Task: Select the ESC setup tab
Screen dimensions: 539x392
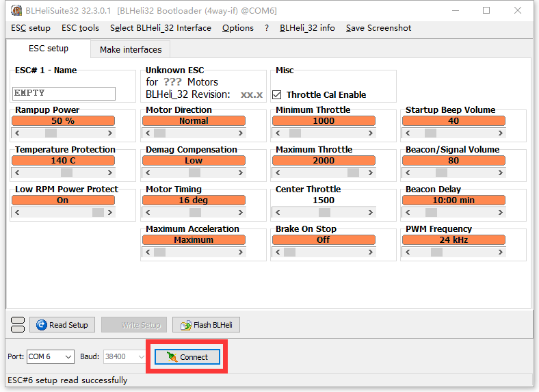Action: [49, 49]
